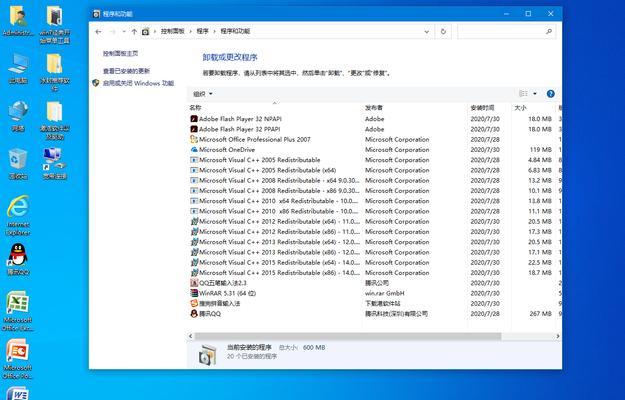The image size is (625, 400).
Task: Click the Adobe Flash Player 32 NPAPI icon
Action: point(194,119)
